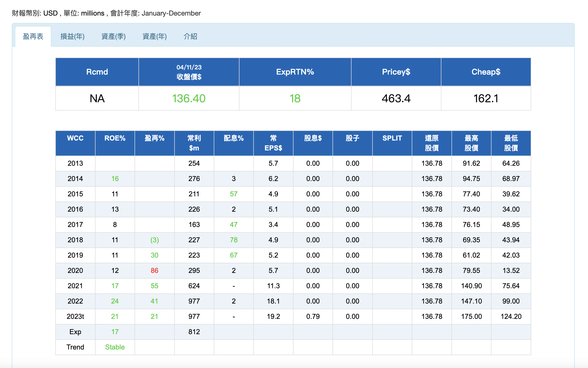Click the 147.10 highest price cell
Image resolution: width=588 pixels, height=368 pixels.
(471, 301)
